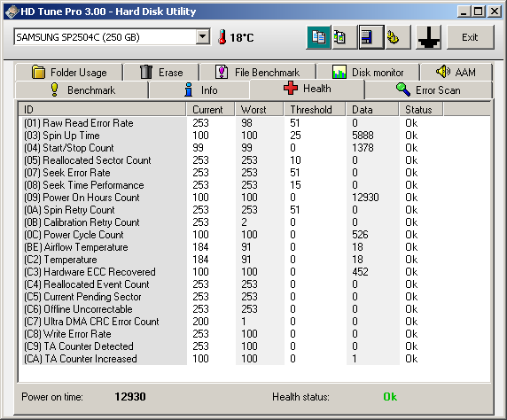Select the Power On Hours Count row
Image resolution: width=507 pixels, height=420 pixels.
(x=254, y=198)
